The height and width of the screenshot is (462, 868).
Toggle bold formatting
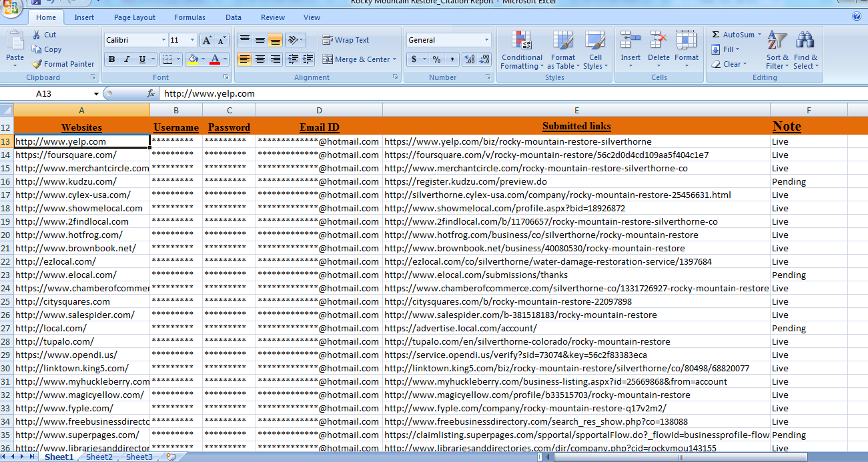click(x=111, y=59)
